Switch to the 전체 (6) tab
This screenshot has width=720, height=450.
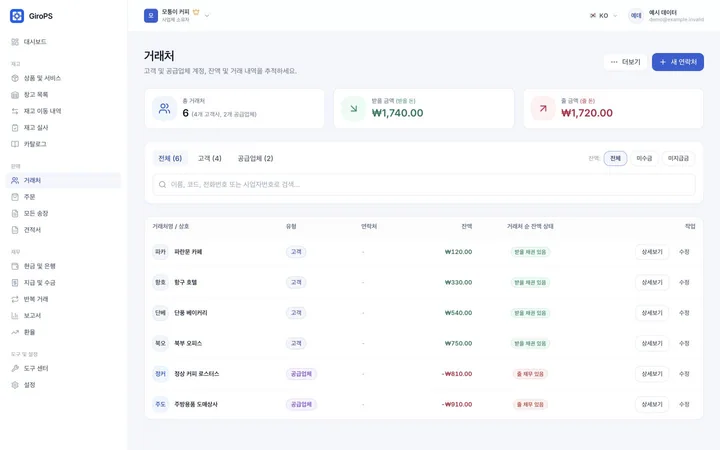tap(170, 158)
